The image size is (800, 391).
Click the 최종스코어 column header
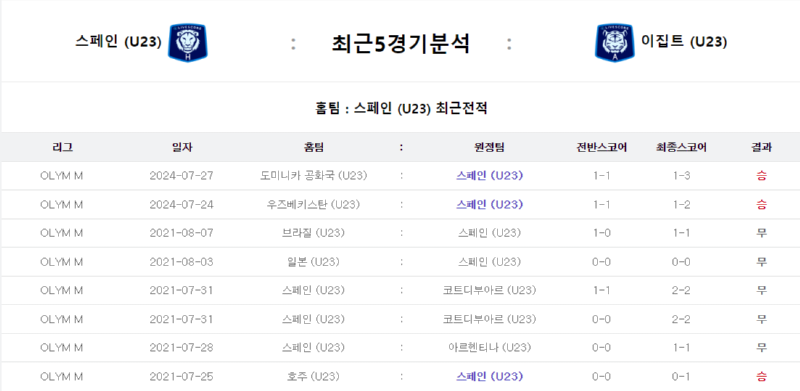click(x=682, y=148)
